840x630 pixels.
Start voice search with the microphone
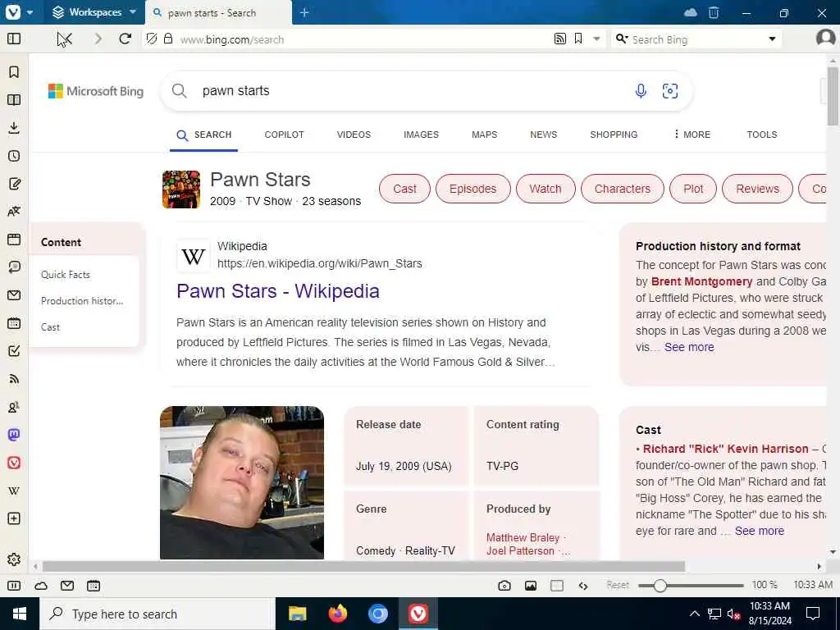point(641,90)
